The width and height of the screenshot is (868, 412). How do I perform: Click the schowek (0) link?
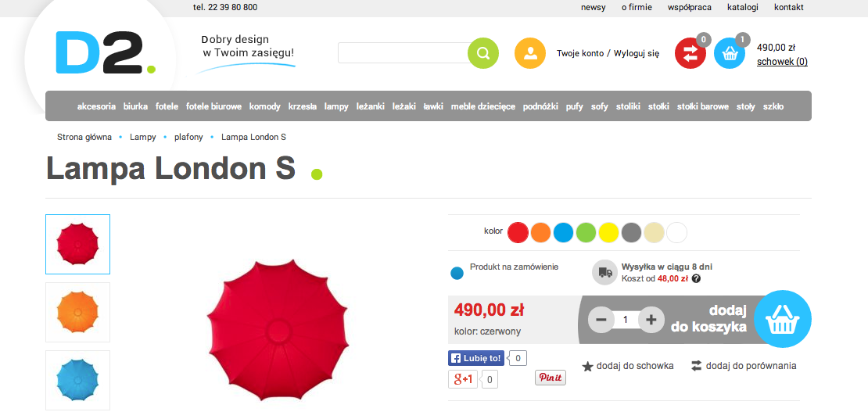click(782, 62)
